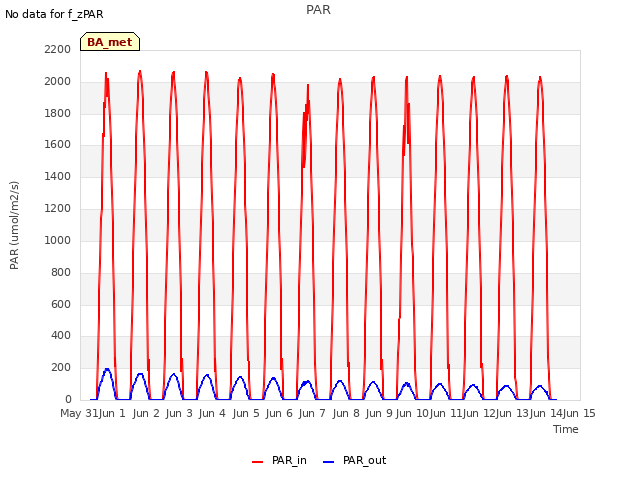The width and height of the screenshot is (640, 480).
Task: Click the Jun 8 x-axis label
Action: click(346, 413)
